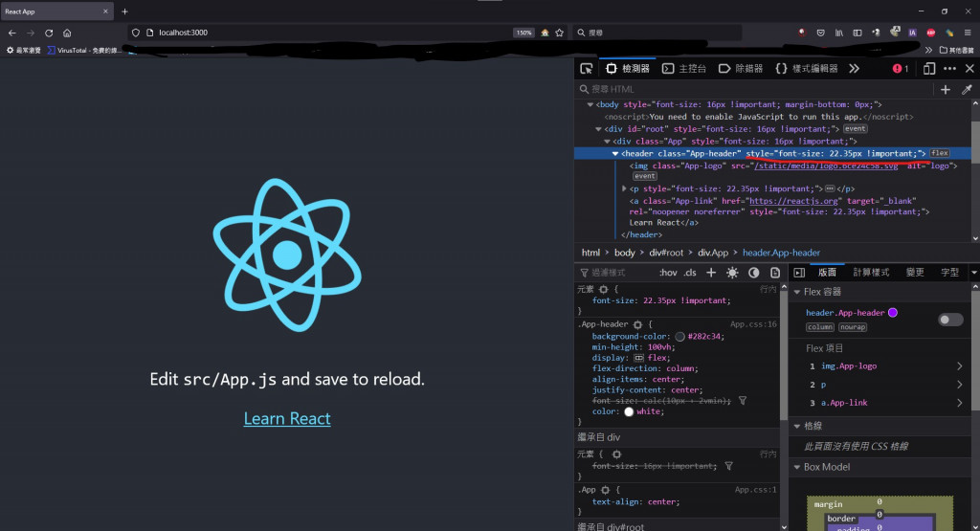Toggle responsive design mode icon

pyautogui.click(x=929, y=69)
